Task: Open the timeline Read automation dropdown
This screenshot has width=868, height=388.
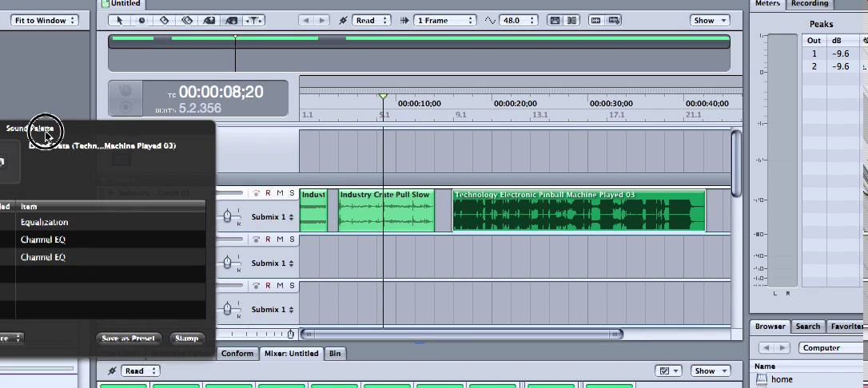Action: 371,21
